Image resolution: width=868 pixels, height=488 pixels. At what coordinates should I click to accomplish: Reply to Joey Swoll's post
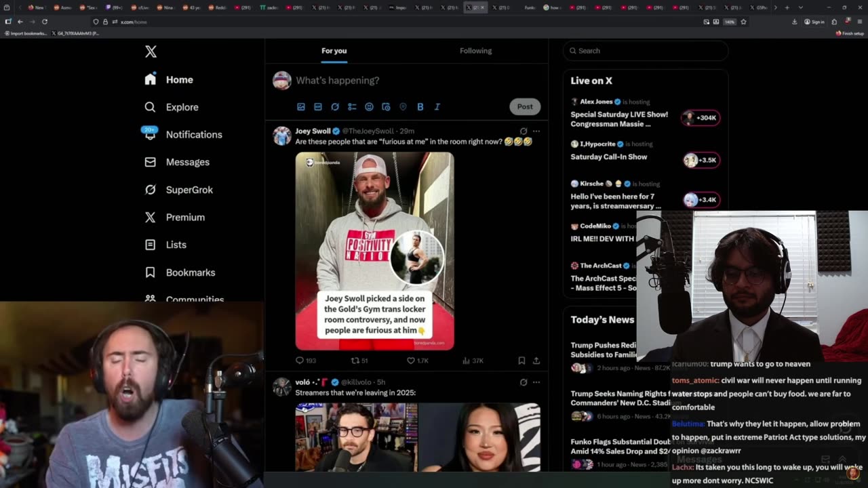tap(307, 361)
